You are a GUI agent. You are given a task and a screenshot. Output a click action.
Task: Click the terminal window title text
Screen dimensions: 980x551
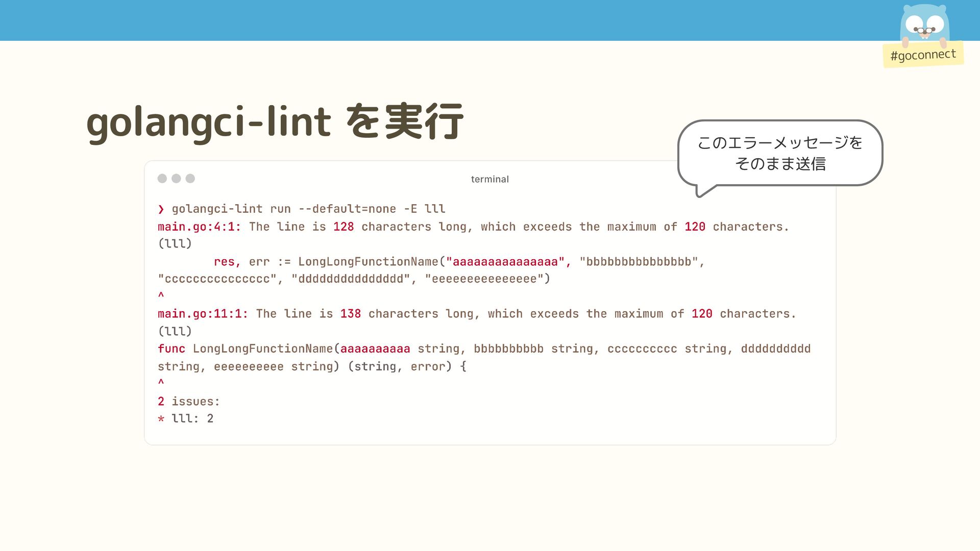pyautogui.click(x=489, y=179)
